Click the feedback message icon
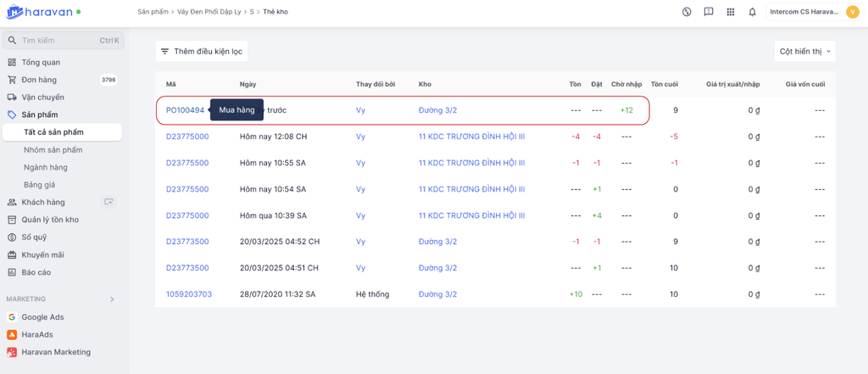The height and width of the screenshot is (374, 868). [708, 12]
